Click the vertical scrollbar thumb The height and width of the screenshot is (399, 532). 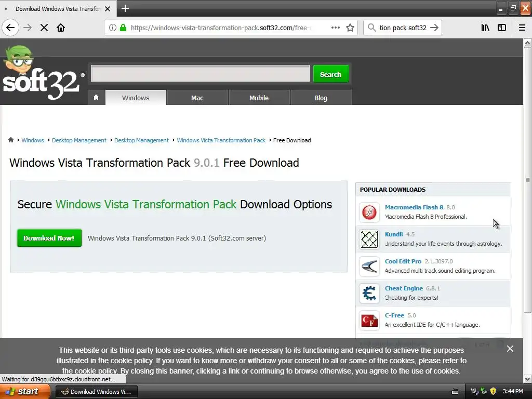tap(527, 180)
